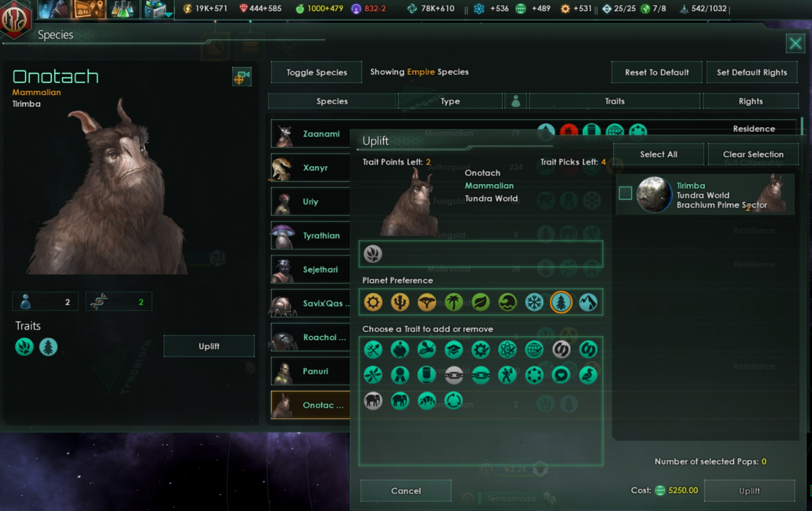Click Clear Selection button

753,154
